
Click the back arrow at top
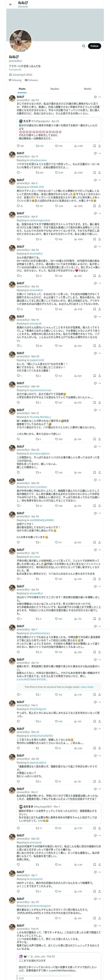11,4
